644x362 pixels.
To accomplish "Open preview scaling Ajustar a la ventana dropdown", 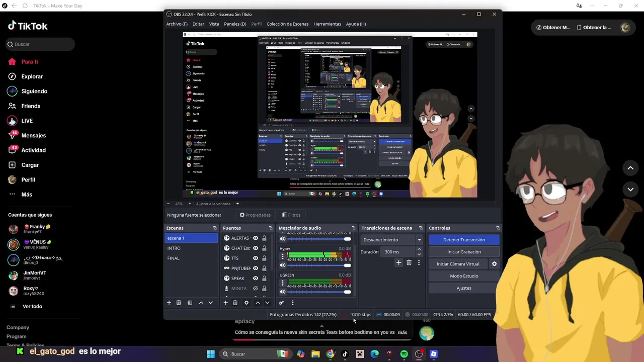I will tap(218, 204).
